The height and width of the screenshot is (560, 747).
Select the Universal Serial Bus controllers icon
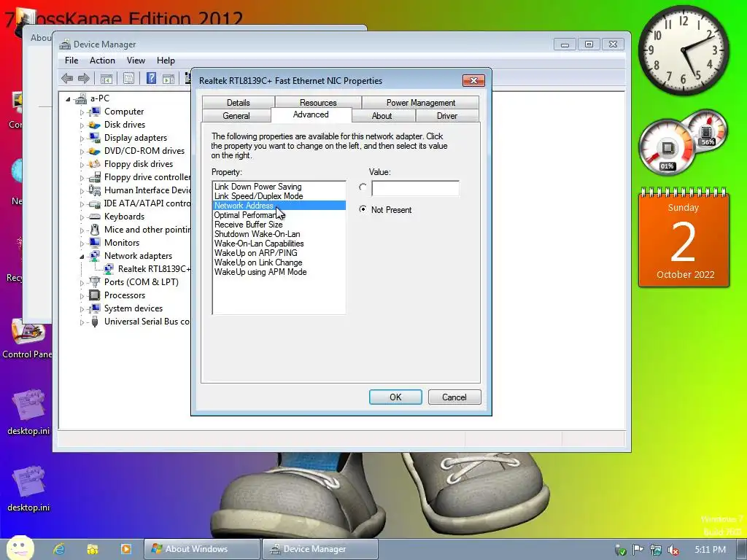[x=95, y=322]
